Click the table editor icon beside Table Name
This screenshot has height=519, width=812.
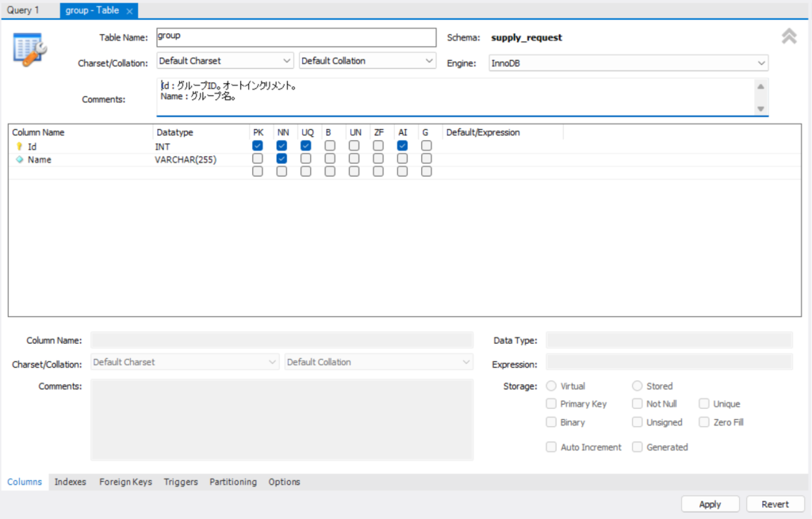point(30,49)
